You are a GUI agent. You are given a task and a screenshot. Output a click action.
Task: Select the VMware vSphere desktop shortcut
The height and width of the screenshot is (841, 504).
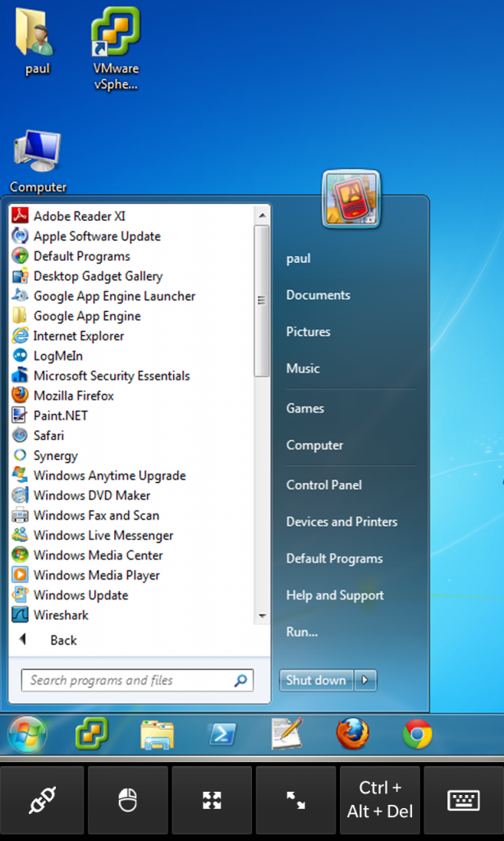pos(116,48)
